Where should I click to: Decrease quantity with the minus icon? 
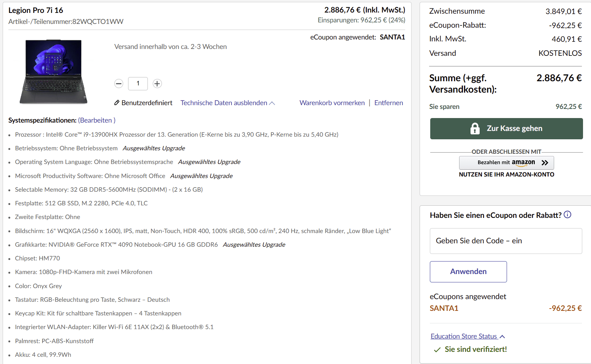tap(119, 84)
